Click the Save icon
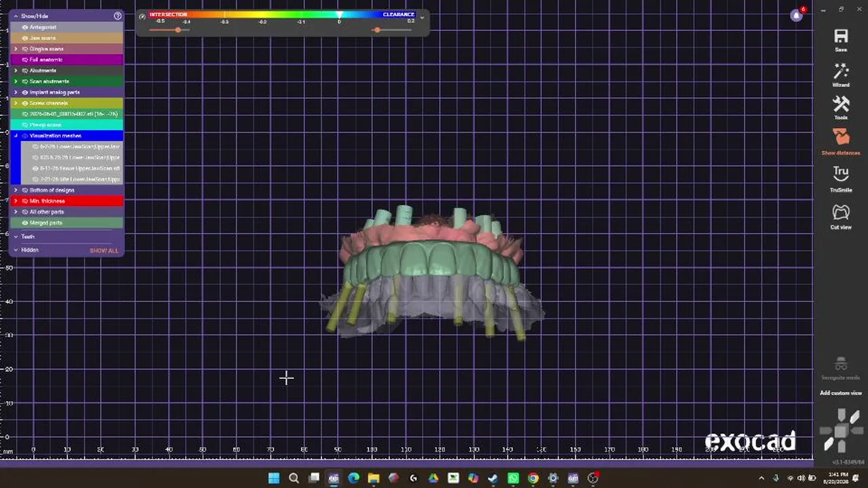This screenshot has height=488, width=868. coord(841,37)
